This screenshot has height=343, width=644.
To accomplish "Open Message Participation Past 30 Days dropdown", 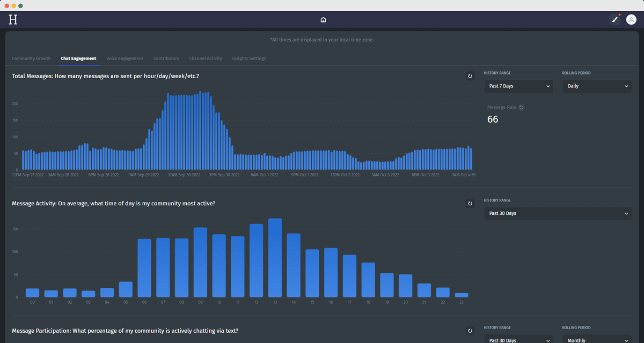I will click(519, 340).
